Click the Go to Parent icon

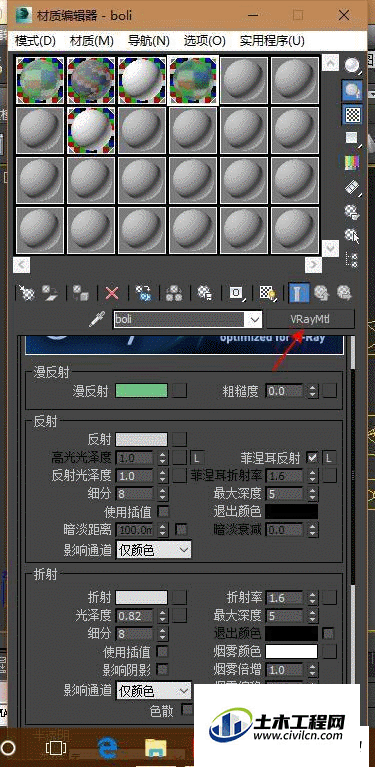[320, 293]
